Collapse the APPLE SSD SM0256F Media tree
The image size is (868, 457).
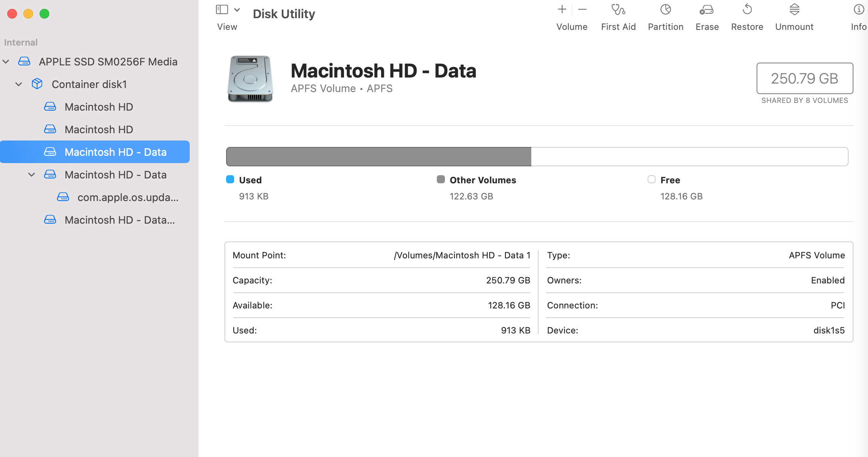pyautogui.click(x=6, y=62)
